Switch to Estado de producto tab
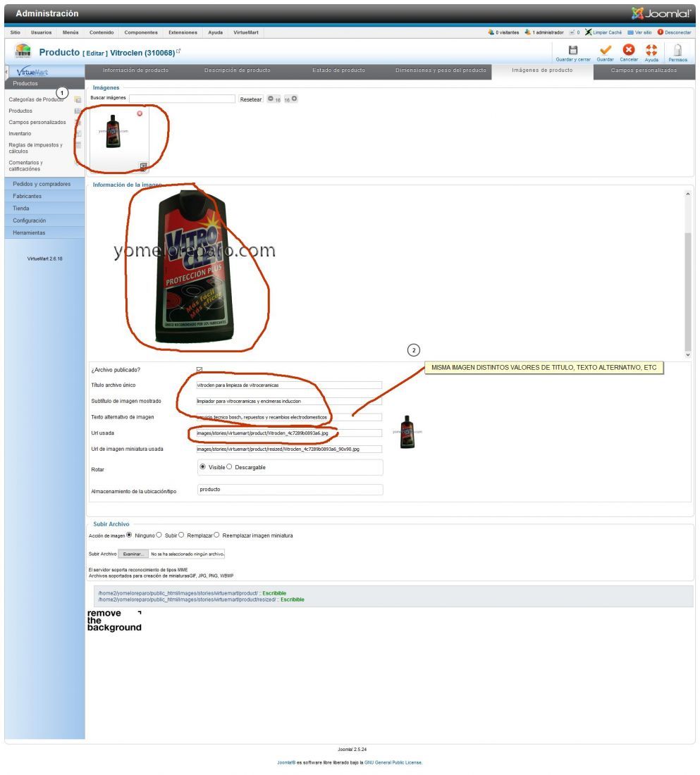 (339, 70)
